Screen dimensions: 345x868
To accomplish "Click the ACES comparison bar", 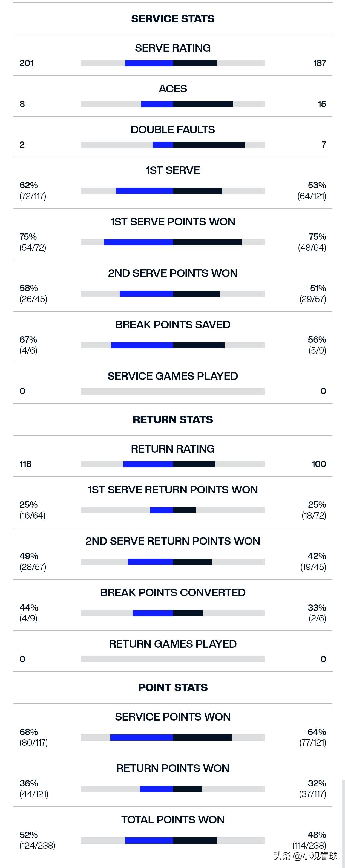I will 173,104.
